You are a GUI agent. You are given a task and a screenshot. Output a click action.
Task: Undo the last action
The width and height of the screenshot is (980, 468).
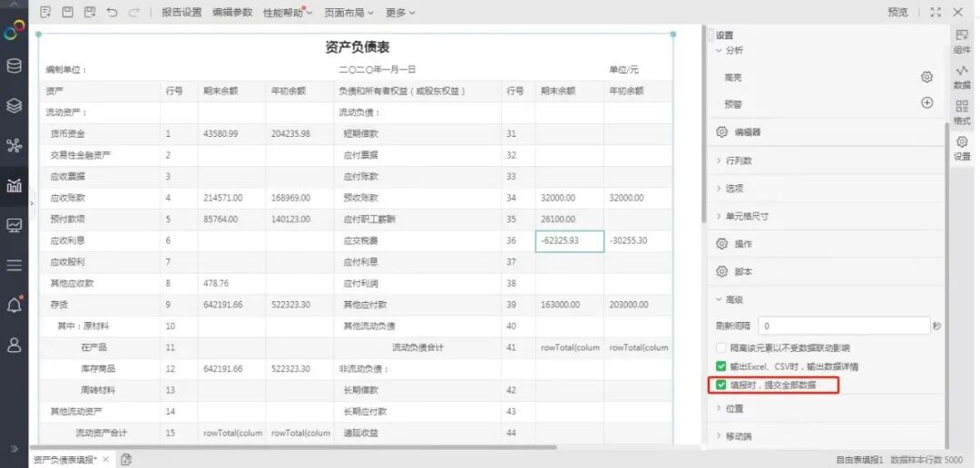[x=112, y=12]
